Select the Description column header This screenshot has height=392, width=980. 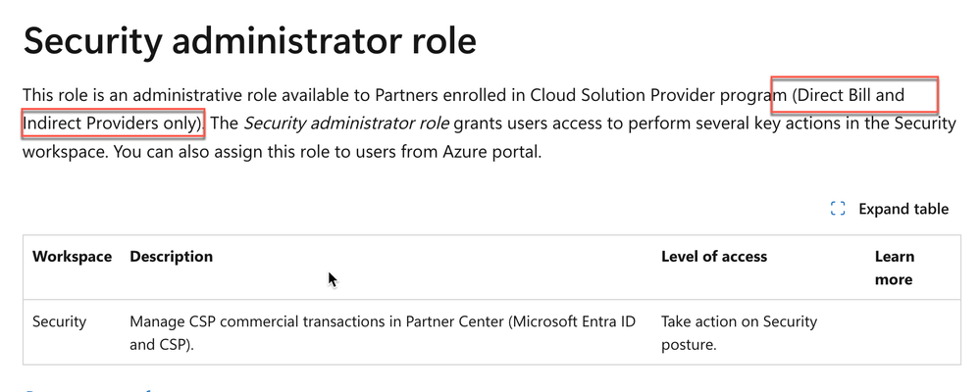[x=172, y=257]
